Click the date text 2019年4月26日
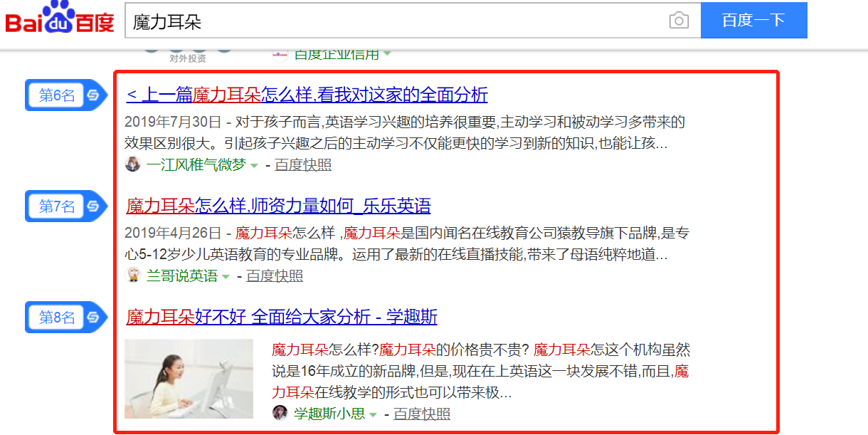The width and height of the screenshot is (868, 435). [174, 233]
